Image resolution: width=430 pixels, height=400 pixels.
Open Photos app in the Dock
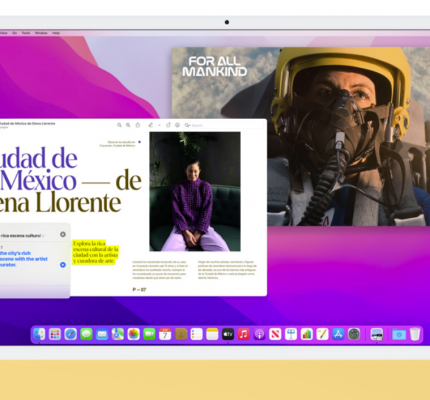point(134,334)
